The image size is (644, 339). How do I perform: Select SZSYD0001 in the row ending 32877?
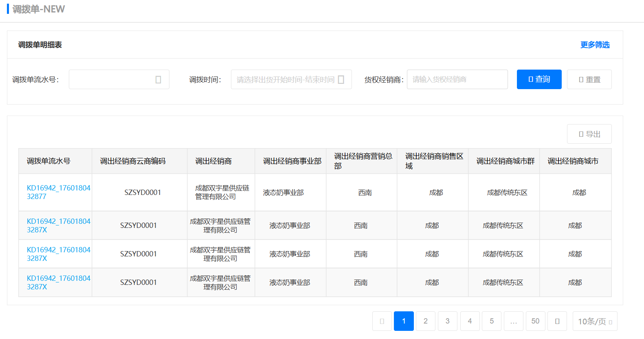(143, 192)
